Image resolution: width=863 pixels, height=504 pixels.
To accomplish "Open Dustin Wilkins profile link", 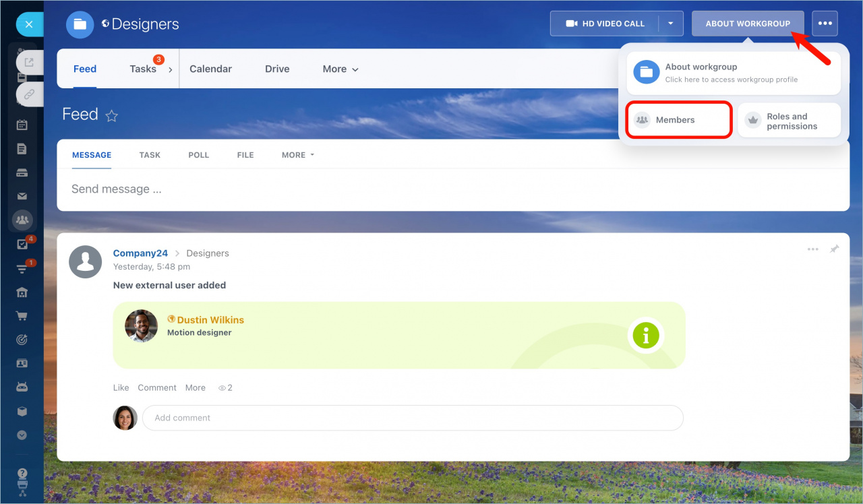I will pyautogui.click(x=210, y=320).
